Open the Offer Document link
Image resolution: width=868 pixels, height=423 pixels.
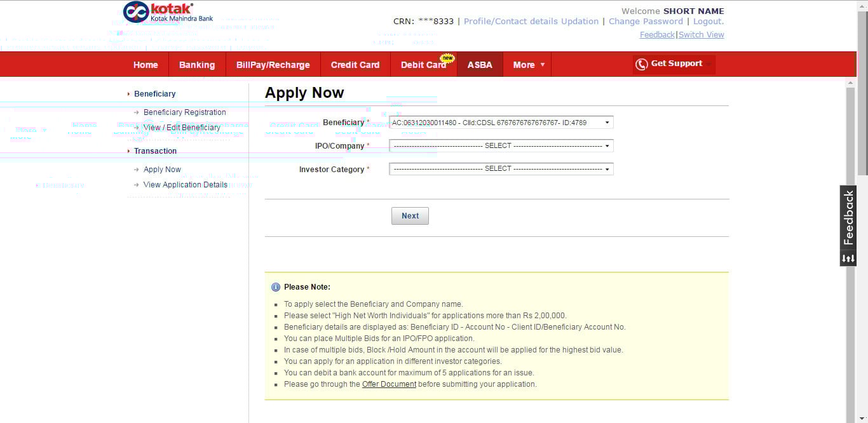coord(389,384)
